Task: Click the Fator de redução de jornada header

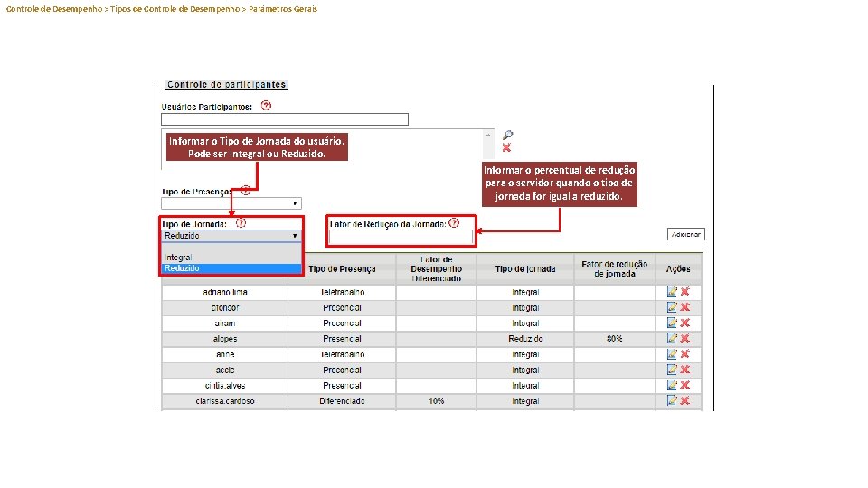Action: click(615, 269)
